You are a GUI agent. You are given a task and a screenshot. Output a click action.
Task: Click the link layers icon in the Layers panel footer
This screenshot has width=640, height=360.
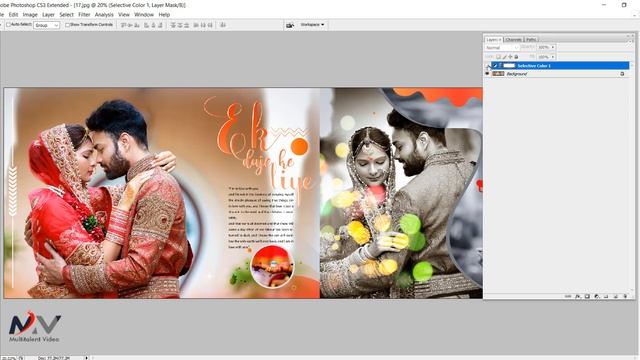coord(568,296)
